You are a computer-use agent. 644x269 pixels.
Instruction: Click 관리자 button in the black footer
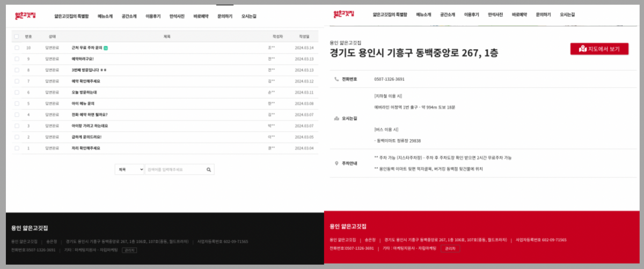click(129, 250)
